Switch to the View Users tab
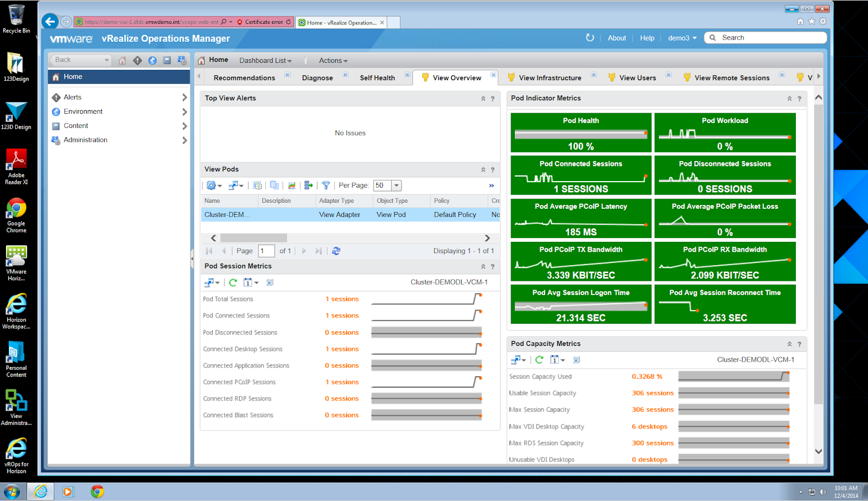Image resolution: width=868 pixels, height=501 pixels. (637, 78)
